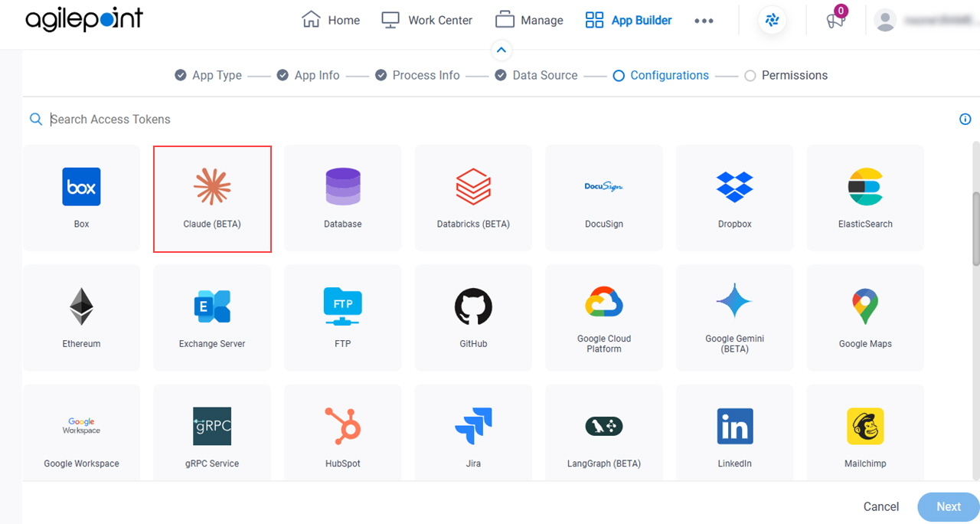Click the Next button
This screenshot has height=524, width=980.
pos(949,506)
